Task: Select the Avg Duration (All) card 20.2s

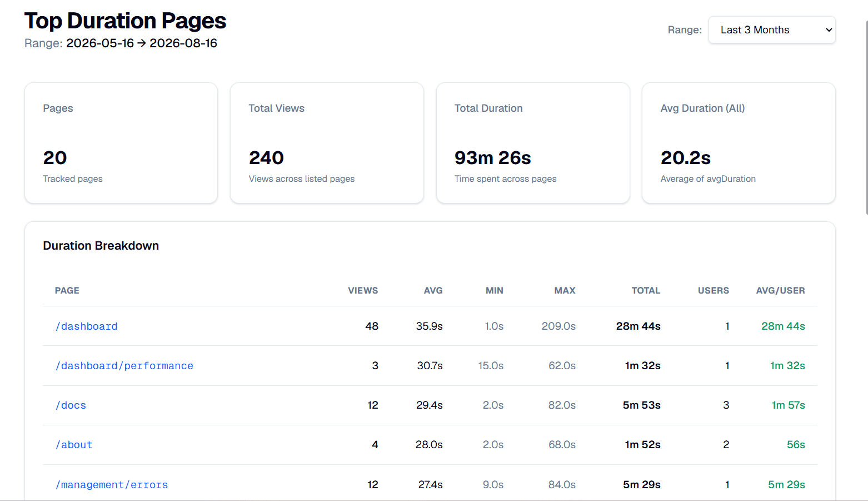Action: coord(739,143)
